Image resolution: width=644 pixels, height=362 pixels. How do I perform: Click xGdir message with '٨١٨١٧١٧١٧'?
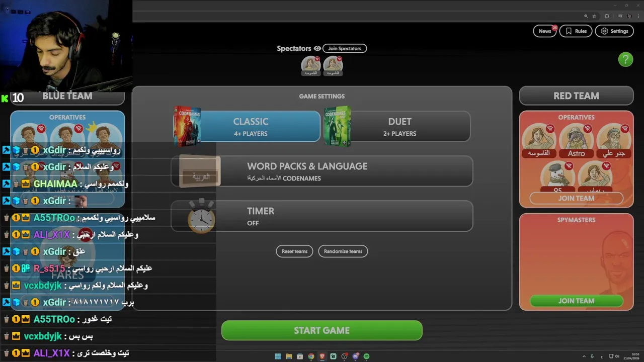[104, 302]
